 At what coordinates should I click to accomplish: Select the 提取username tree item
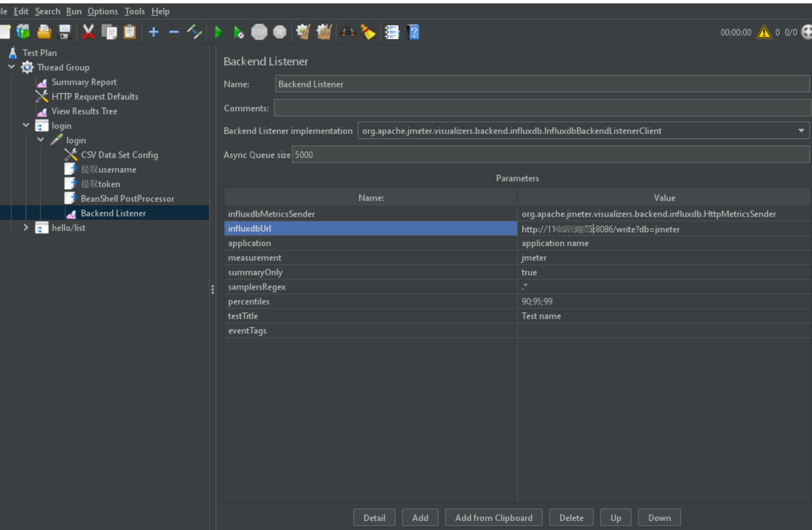point(108,170)
